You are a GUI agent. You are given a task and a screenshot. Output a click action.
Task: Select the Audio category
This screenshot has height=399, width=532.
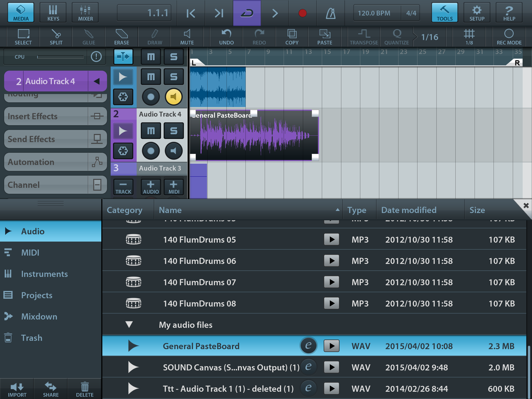(x=51, y=231)
